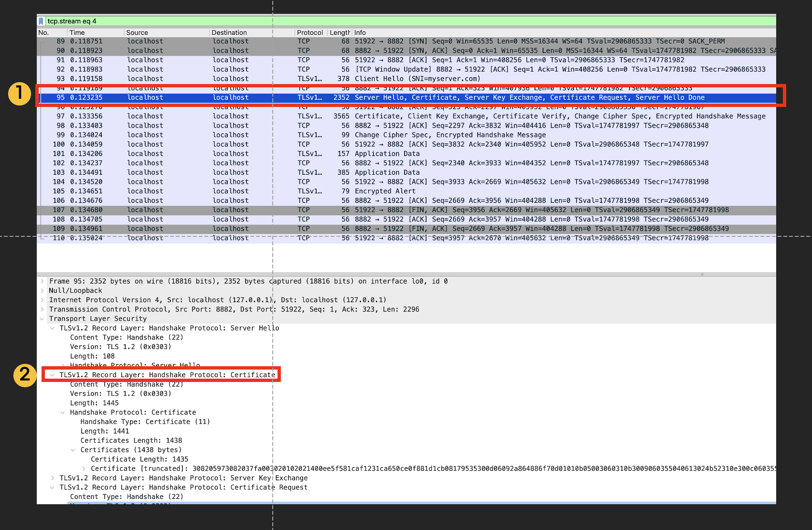The width and height of the screenshot is (812, 530).
Task: Select packet 89 SYN row
Action: (x=406, y=42)
